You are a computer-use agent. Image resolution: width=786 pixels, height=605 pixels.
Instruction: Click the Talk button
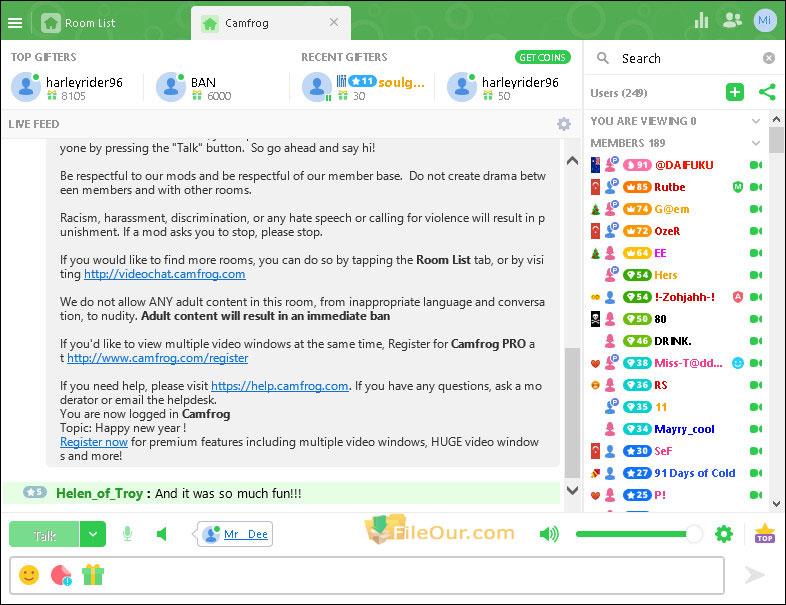[44, 534]
